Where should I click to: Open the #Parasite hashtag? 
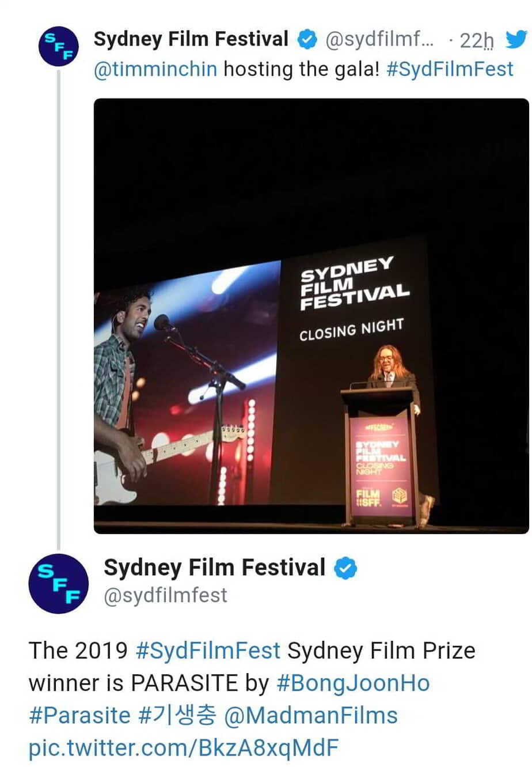click(x=79, y=715)
